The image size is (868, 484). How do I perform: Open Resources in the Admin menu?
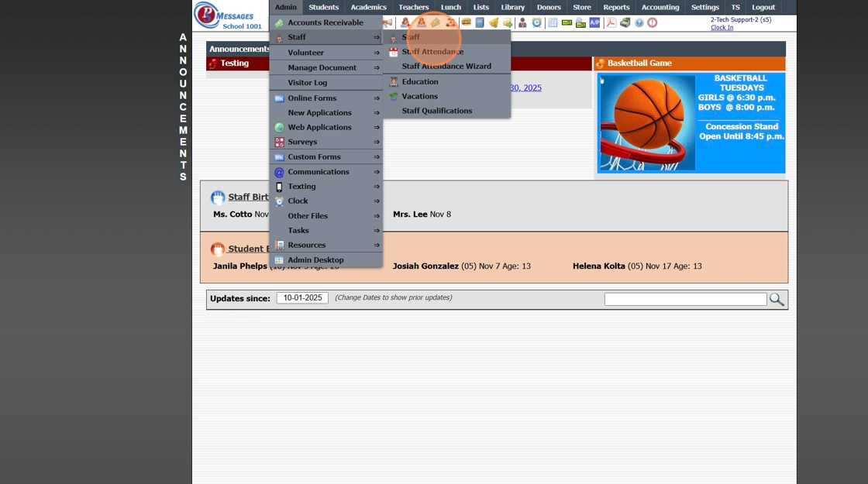(x=326, y=245)
